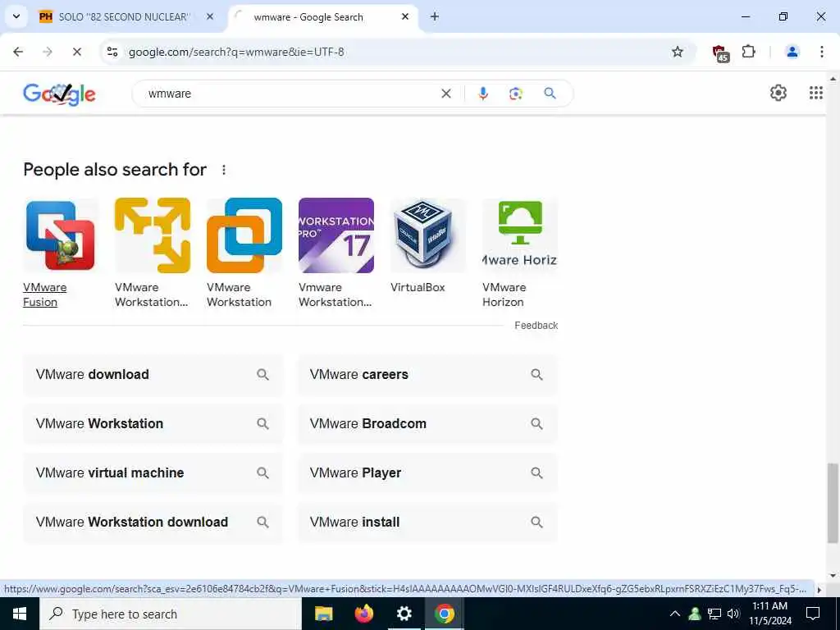Open the Workstation Pro 17 thumbnail

coord(336,235)
